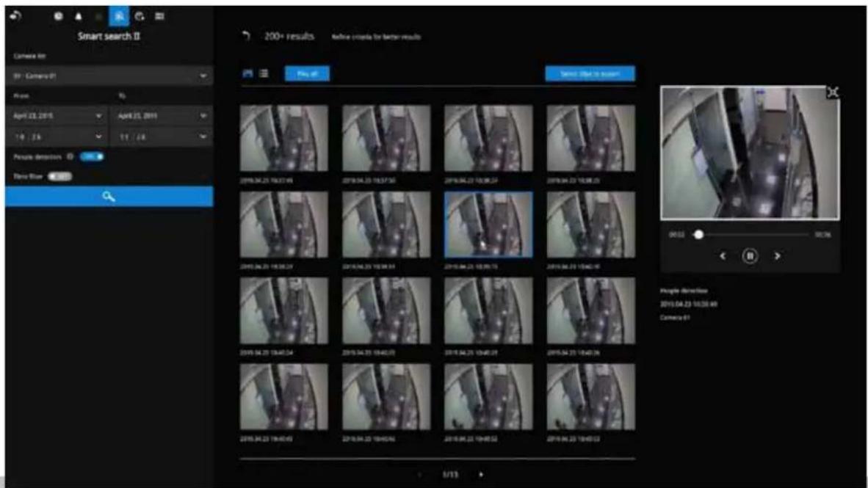Open the clock history icon in top toolbar
868x488 pixels.
point(58,16)
